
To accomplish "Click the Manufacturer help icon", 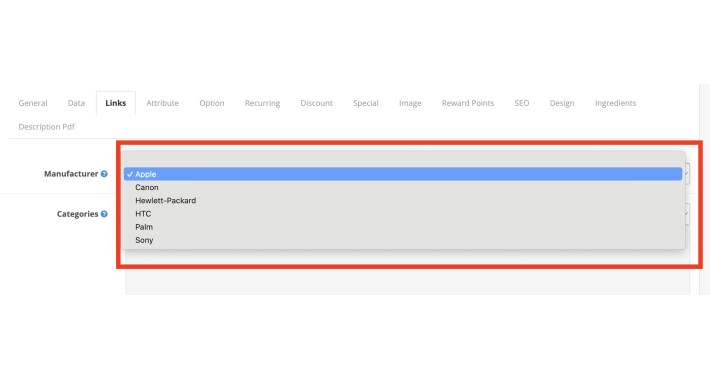I will [104, 174].
